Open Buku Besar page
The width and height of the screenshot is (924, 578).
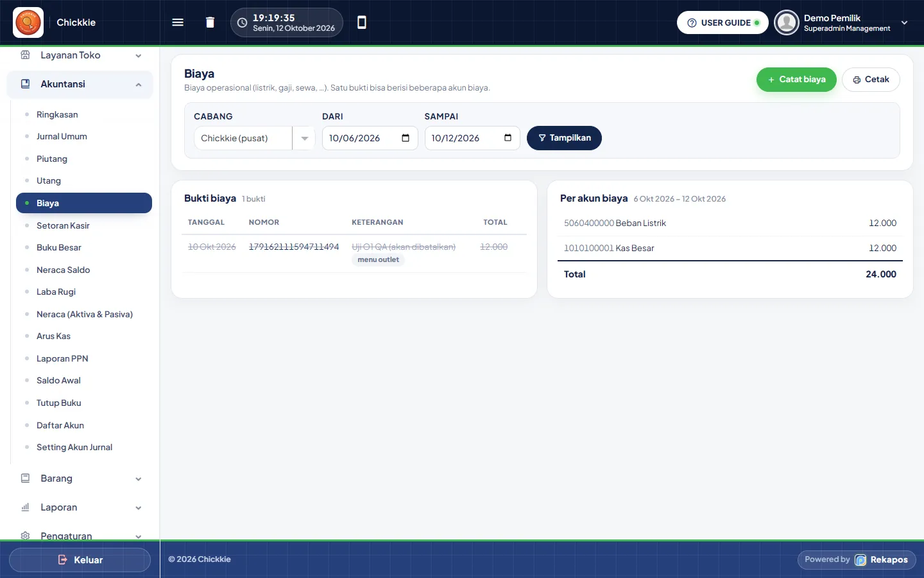coord(84,247)
